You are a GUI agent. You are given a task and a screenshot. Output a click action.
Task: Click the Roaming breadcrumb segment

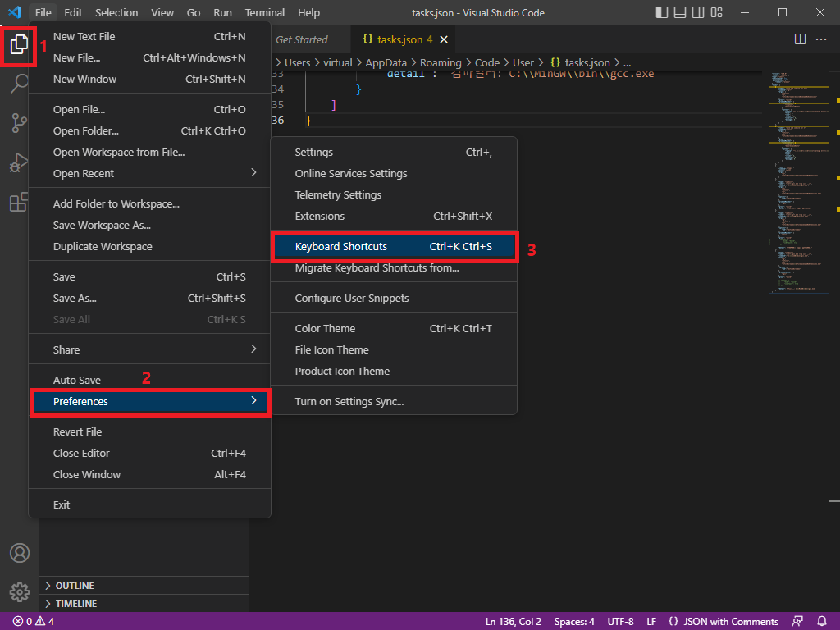pos(441,62)
